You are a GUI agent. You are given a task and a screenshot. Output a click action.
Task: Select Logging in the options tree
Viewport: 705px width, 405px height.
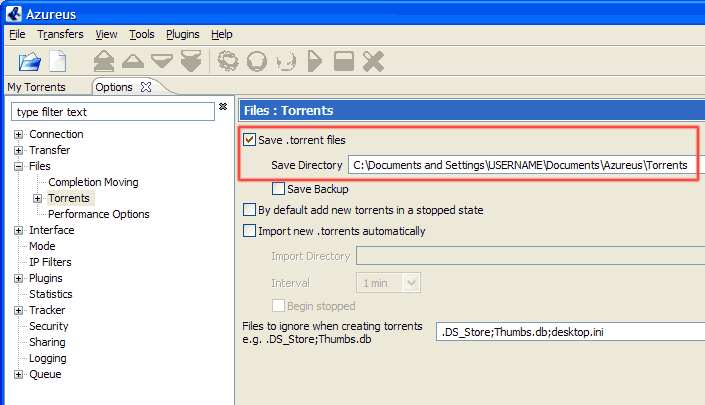click(48, 358)
